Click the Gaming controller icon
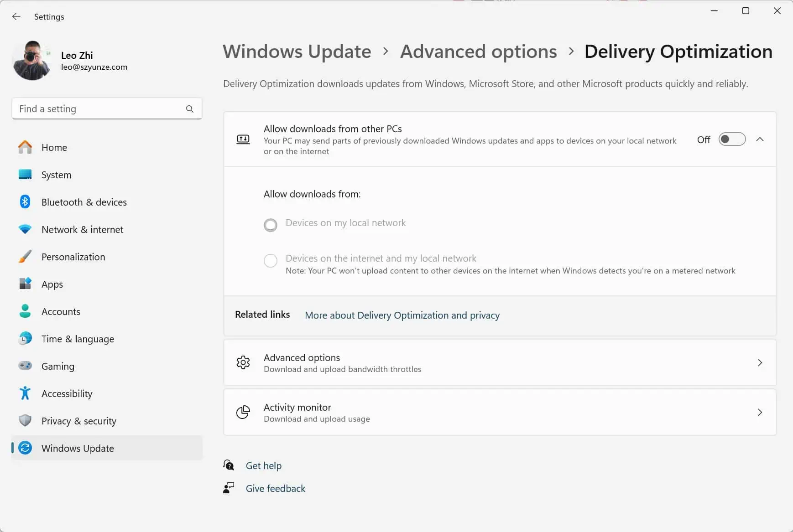The width and height of the screenshot is (793, 532). [x=25, y=366]
